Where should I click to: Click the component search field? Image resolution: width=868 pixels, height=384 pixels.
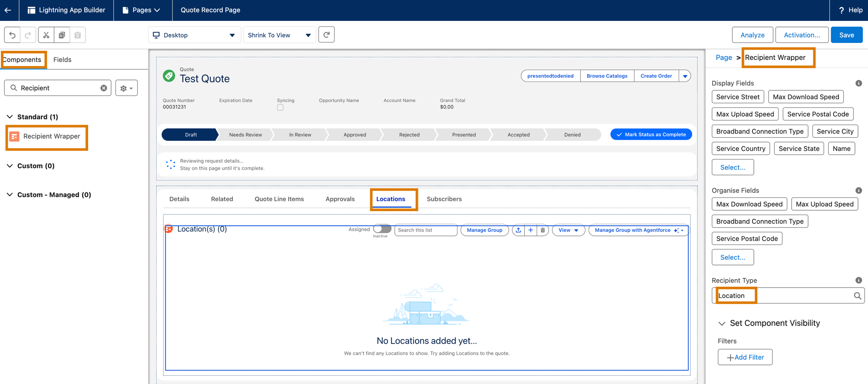pyautogui.click(x=58, y=88)
